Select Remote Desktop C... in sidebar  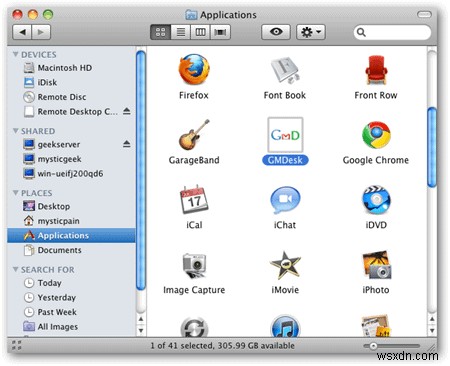point(71,112)
